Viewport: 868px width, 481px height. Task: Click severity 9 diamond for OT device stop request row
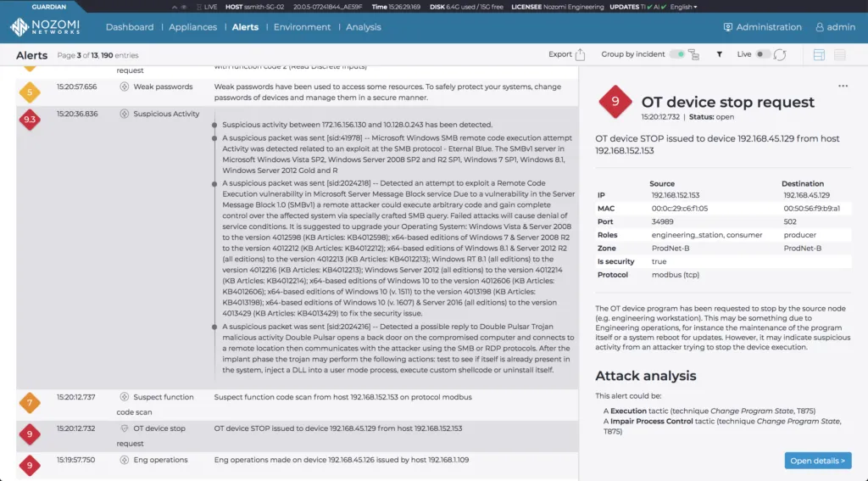pyautogui.click(x=30, y=433)
